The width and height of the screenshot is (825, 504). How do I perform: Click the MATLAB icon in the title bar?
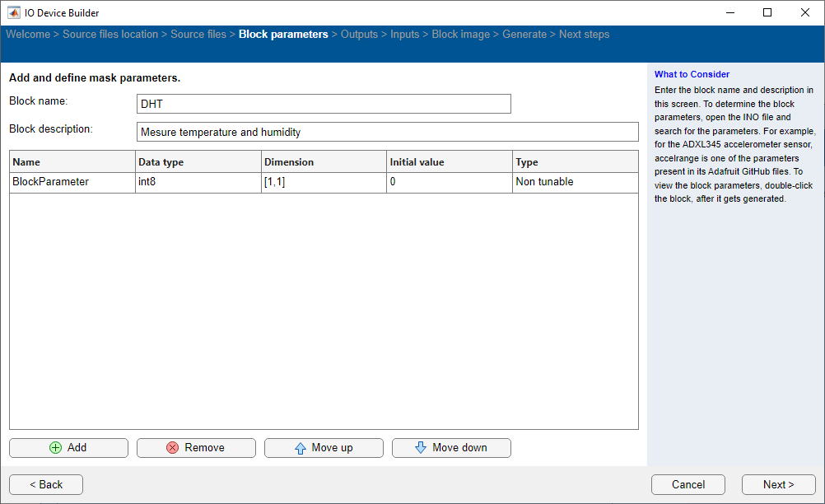click(12, 12)
